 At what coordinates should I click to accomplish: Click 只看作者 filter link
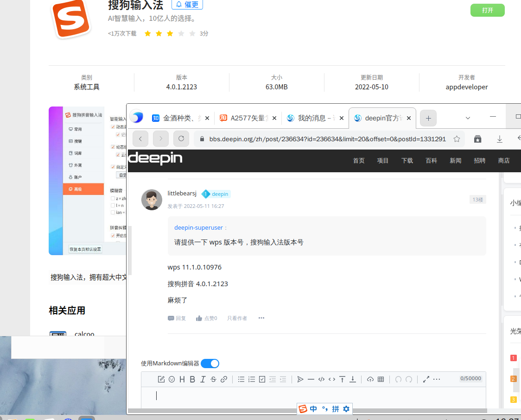pos(237,318)
